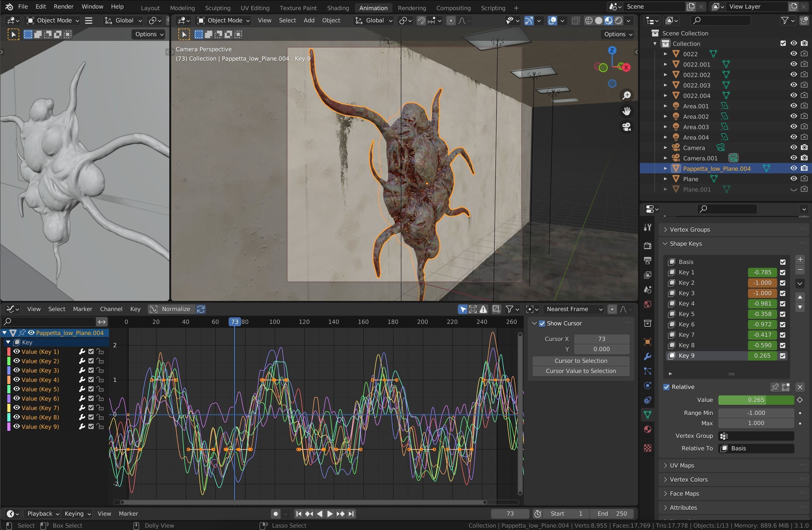Click the filter funnel icon in Graph Editor header

pos(509,309)
